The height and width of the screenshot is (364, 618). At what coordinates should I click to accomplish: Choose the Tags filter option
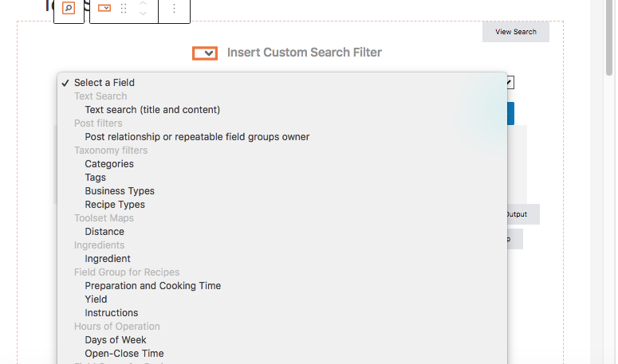pyautogui.click(x=96, y=178)
